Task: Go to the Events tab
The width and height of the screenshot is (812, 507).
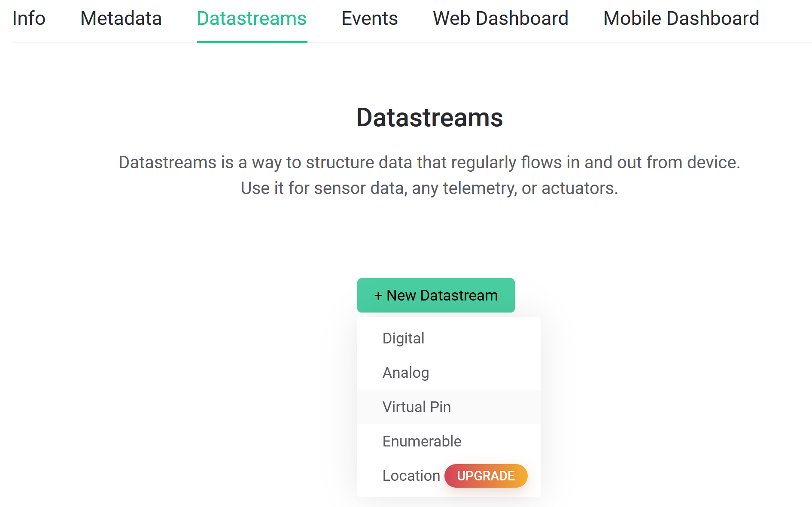Action: coord(370,18)
